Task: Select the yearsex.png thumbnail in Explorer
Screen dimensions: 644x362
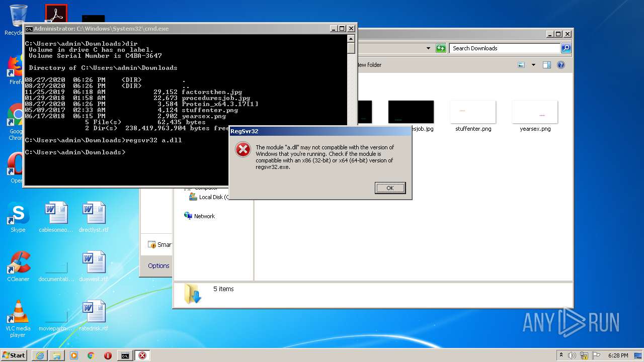Action: click(x=535, y=112)
